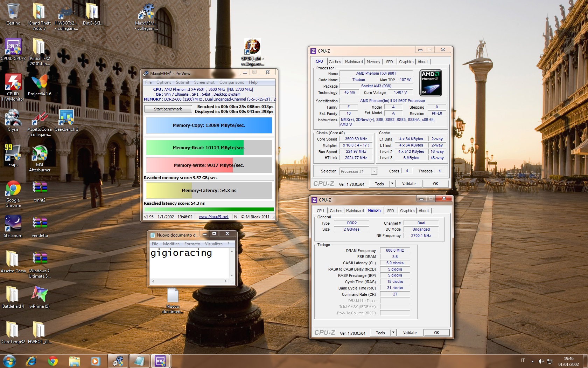Open MaxxMEM Comparisons menu
Image resolution: width=588 pixels, height=368 pixels.
(232, 82)
